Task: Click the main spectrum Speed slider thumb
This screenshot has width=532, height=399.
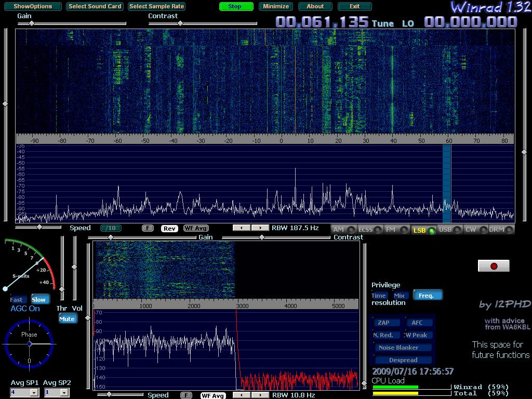Action: pos(39,227)
